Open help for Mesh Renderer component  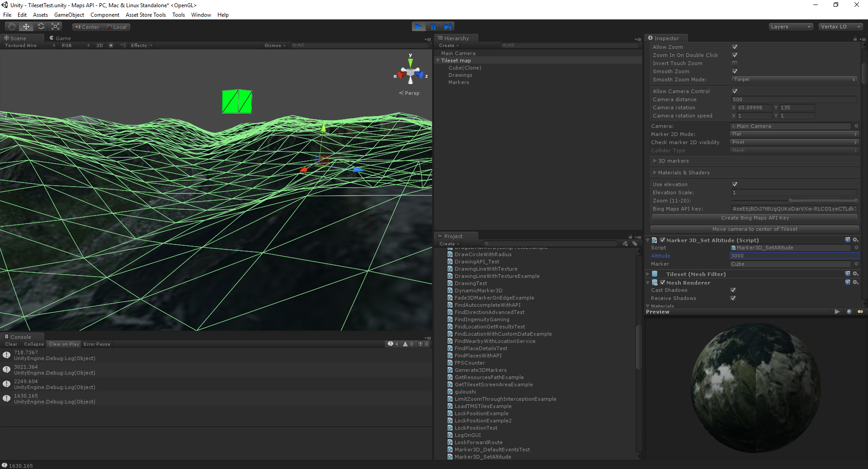point(848,282)
